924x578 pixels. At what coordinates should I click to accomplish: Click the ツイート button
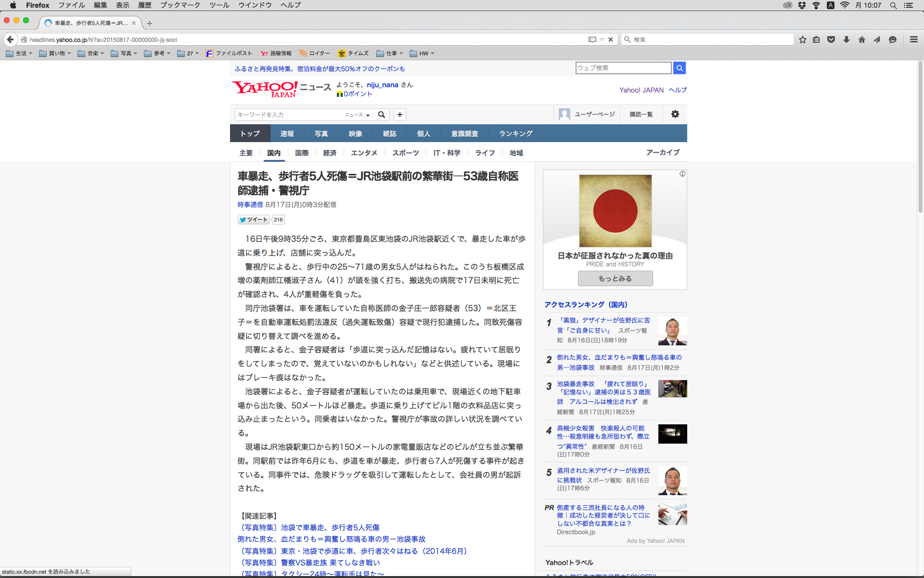pos(254,220)
